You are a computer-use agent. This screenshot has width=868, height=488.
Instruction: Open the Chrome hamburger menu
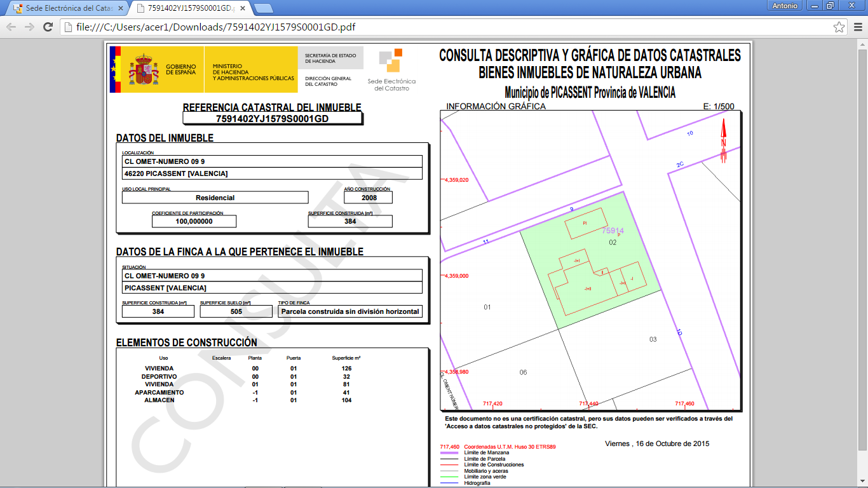857,27
